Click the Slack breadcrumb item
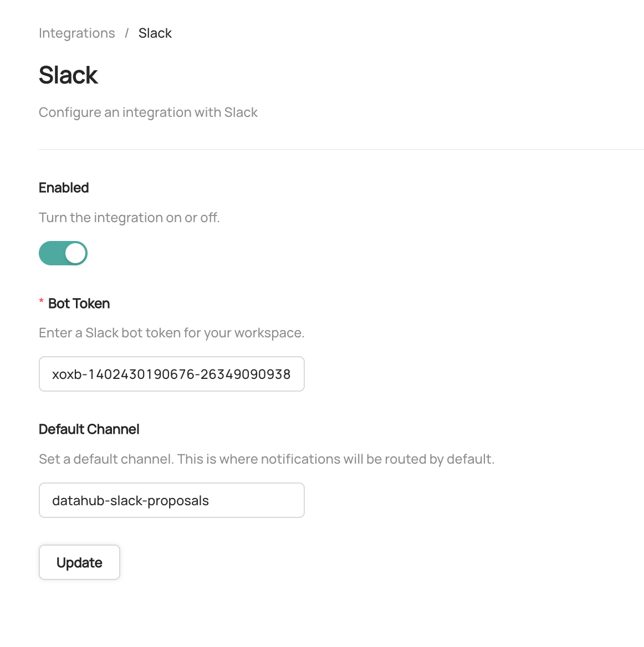 155,33
